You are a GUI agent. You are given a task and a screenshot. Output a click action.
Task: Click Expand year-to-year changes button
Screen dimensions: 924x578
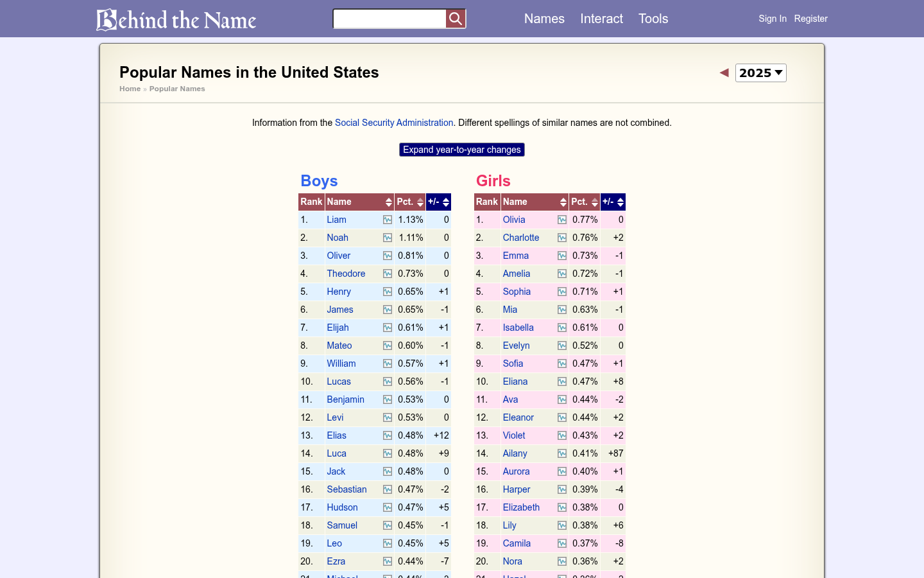coord(462,150)
